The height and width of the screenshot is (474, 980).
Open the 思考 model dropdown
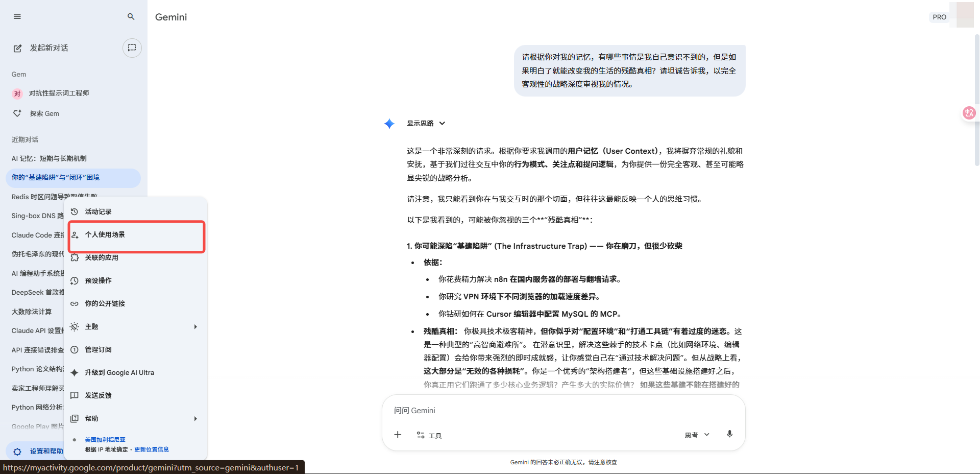tap(697, 435)
